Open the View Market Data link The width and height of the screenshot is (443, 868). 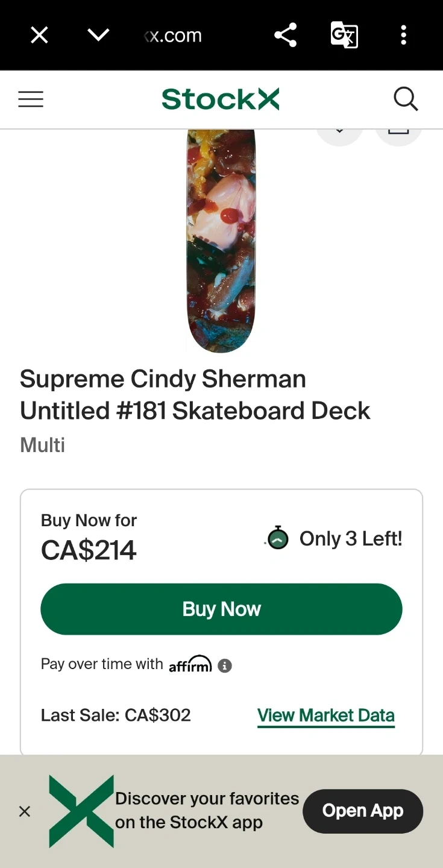[326, 715]
